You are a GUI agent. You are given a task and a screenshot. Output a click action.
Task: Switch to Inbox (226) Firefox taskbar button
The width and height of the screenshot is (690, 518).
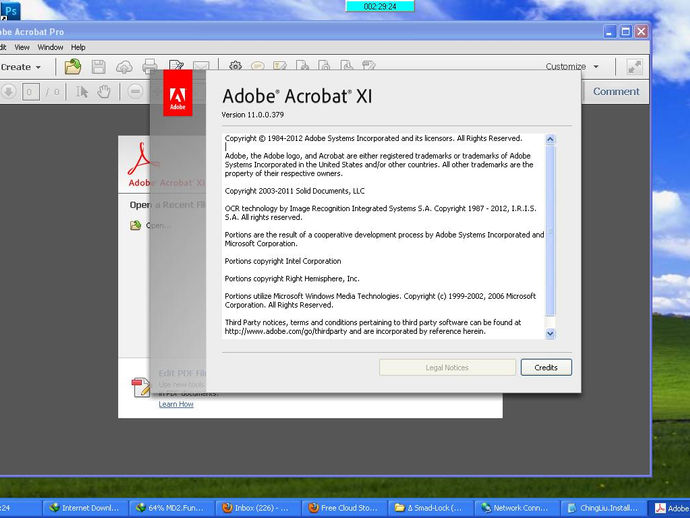pos(258,508)
